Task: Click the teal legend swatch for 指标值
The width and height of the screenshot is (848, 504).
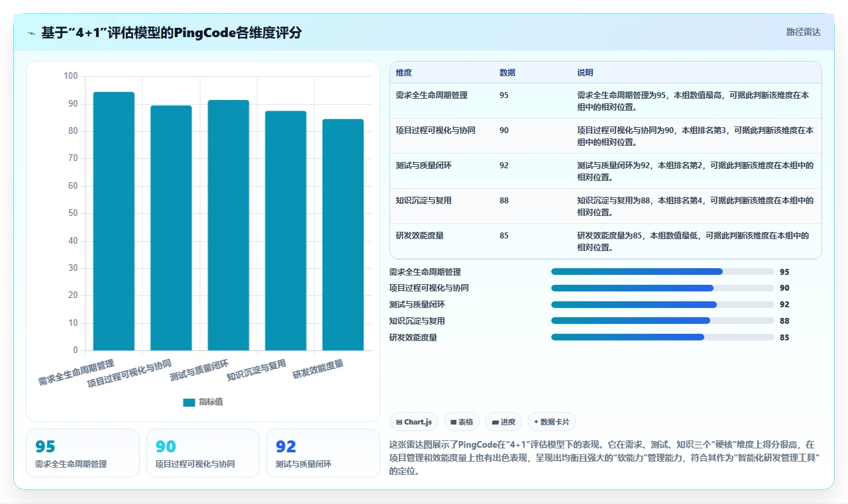Action: [x=189, y=402]
